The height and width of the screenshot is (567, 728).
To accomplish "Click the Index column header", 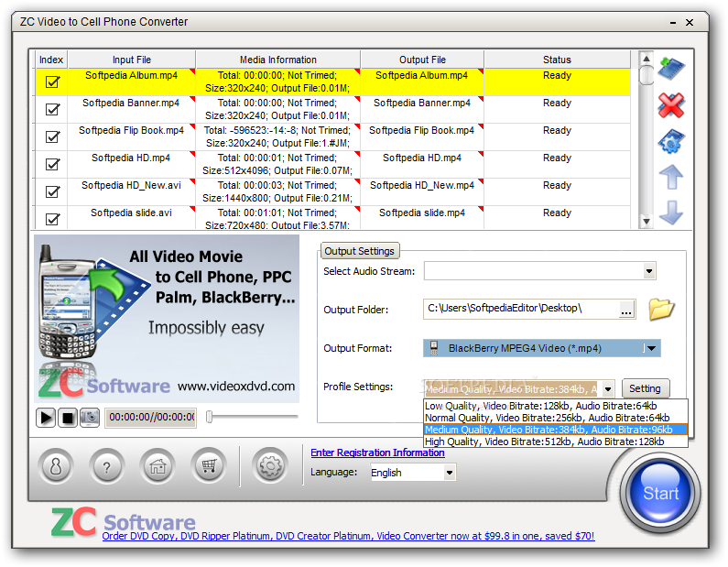I will (x=51, y=60).
